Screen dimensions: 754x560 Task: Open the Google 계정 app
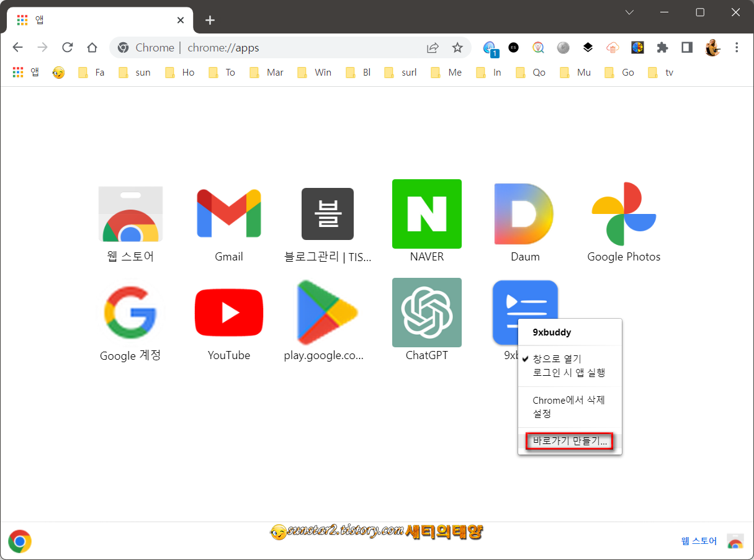(130, 313)
